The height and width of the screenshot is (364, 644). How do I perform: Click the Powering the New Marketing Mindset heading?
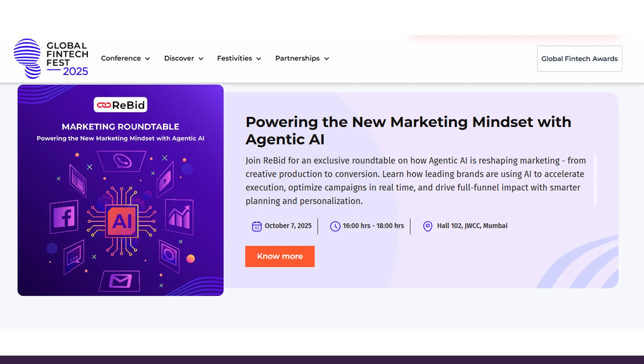(x=408, y=131)
